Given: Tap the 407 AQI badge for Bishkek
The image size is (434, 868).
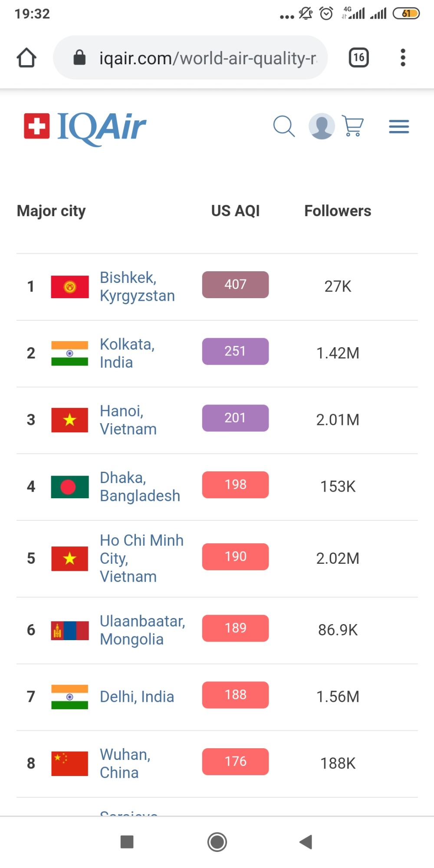Looking at the screenshot, I should tap(235, 285).
